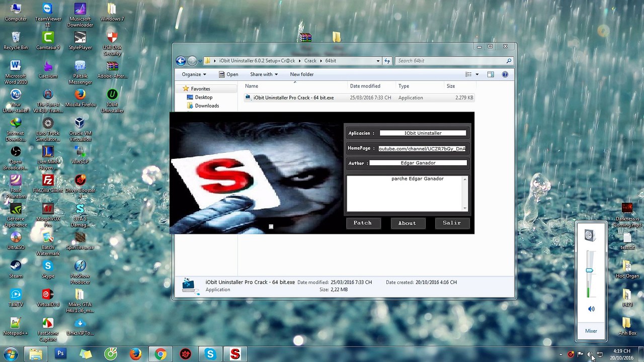Viewport: 644px width, 362px height.
Task: Launch Skype from desktop icon
Action: 48,269
